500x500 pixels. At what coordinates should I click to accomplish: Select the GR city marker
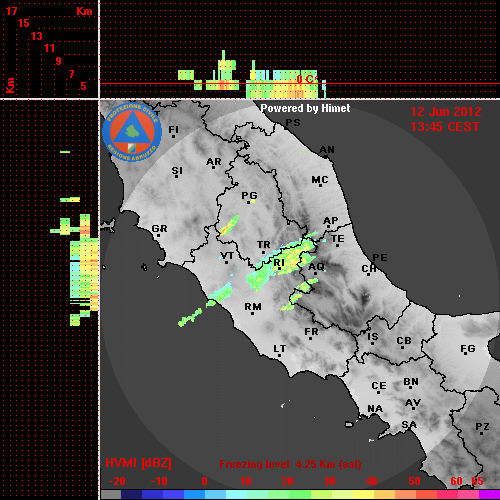[x=158, y=236]
